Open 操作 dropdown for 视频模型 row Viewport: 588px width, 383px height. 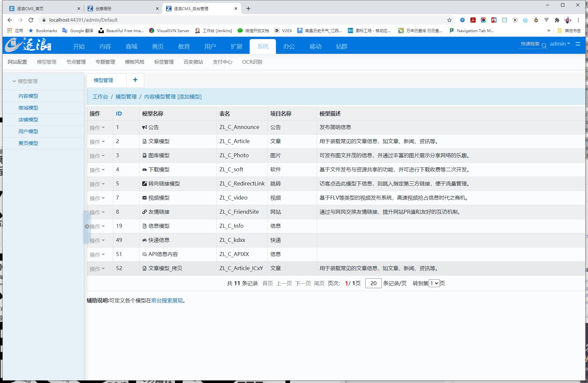click(97, 198)
